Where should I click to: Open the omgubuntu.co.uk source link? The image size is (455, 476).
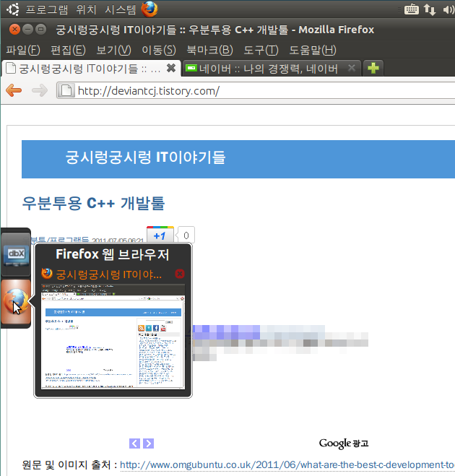click(x=287, y=464)
